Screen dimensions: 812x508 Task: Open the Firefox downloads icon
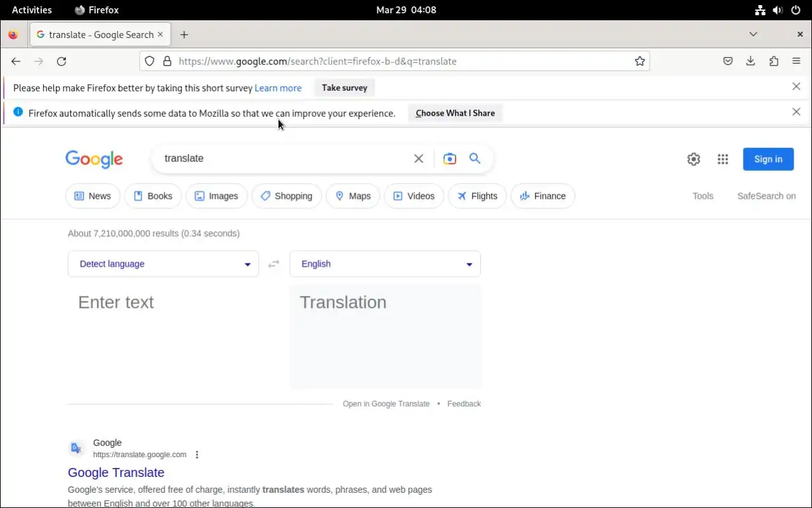coord(750,61)
